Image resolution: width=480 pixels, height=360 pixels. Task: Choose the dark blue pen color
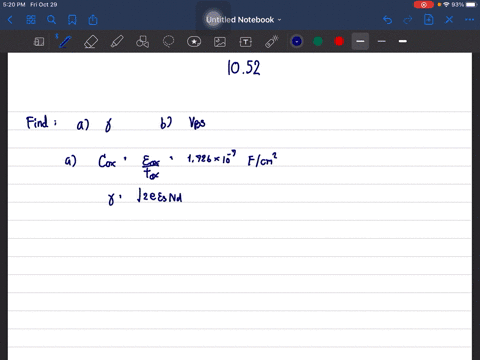[x=297, y=41]
